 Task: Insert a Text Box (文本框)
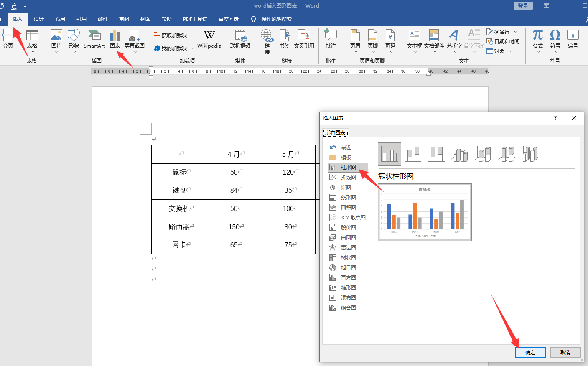pyautogui.click(x=415, y=41)
